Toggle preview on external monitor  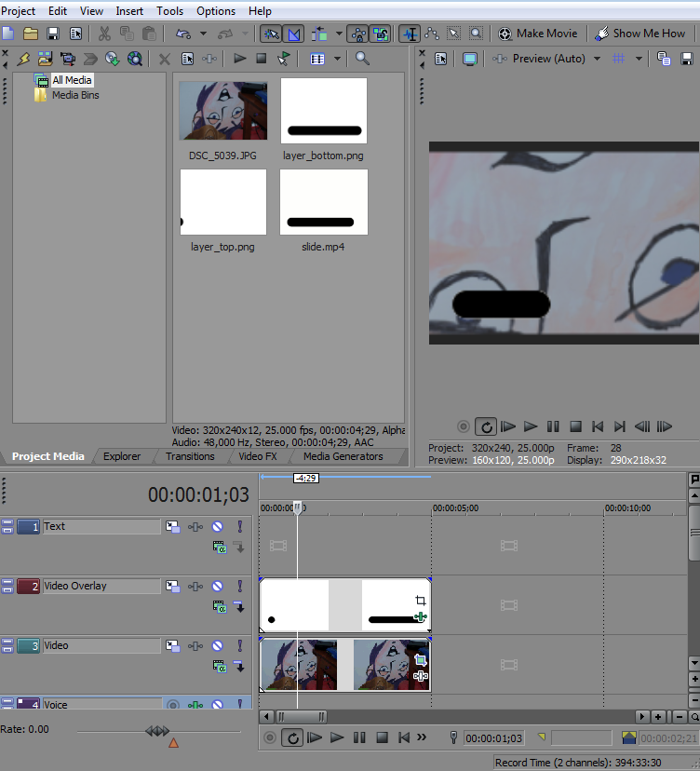click(470, 59)
